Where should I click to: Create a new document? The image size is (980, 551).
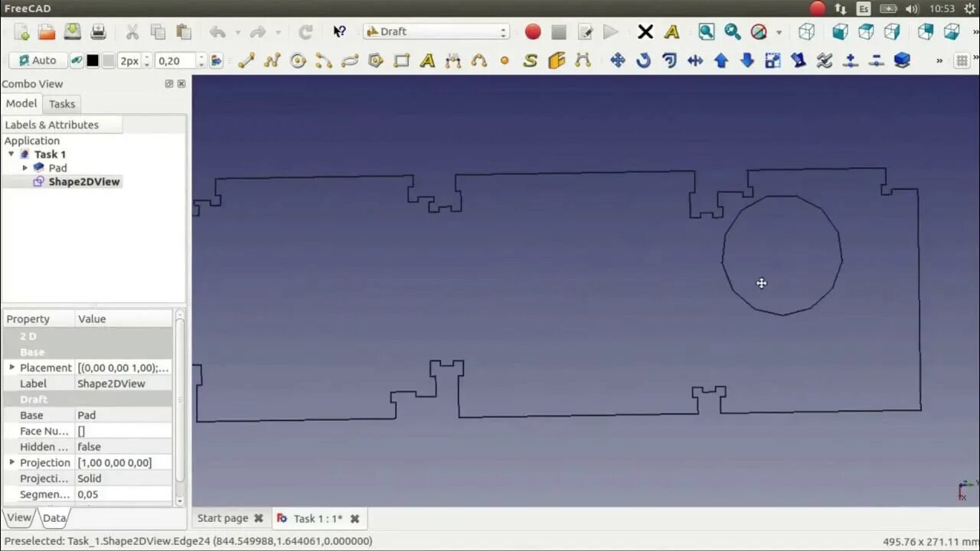[21, 31]
